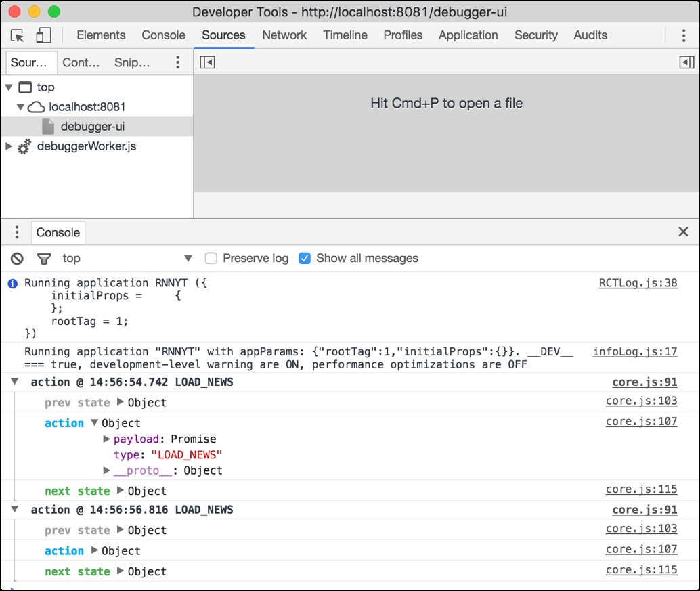This screenshot has height=591, width=700.
Task: Click the rootTag = 1; log line
Action: [x=90, y=322]
